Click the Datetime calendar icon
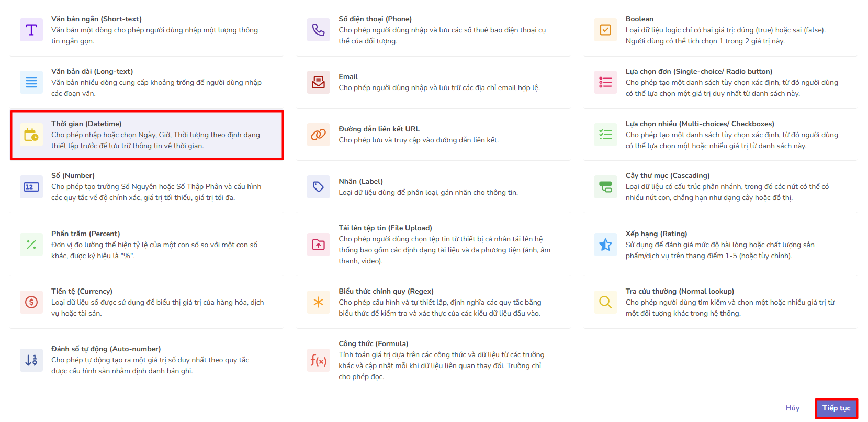Viewport: 868px width, 422px height. pos(31,135)
